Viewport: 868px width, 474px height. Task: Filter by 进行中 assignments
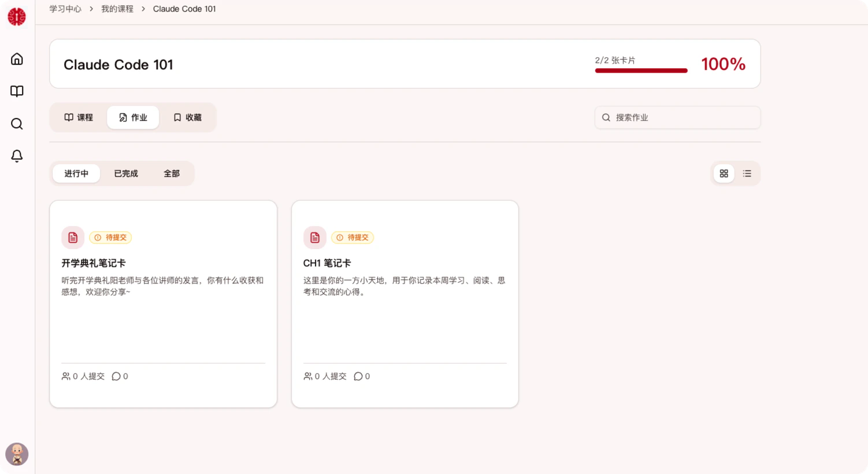click(x=76, y=173)
